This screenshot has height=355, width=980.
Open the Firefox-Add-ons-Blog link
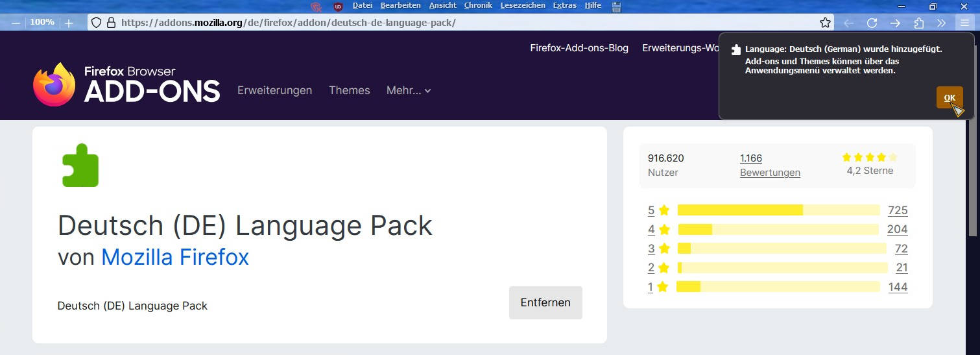coord(579,48)
